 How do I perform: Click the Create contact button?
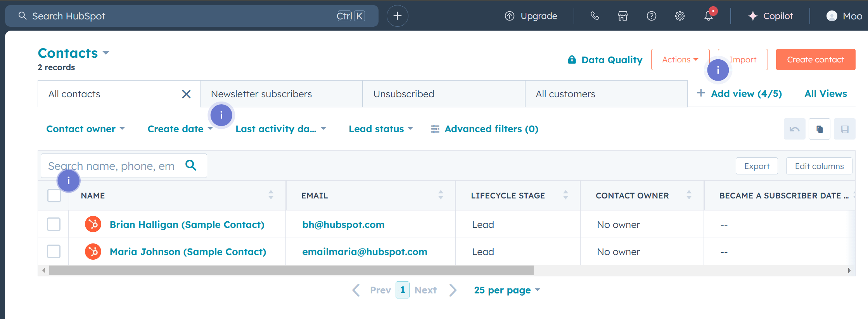coord(816,60)
